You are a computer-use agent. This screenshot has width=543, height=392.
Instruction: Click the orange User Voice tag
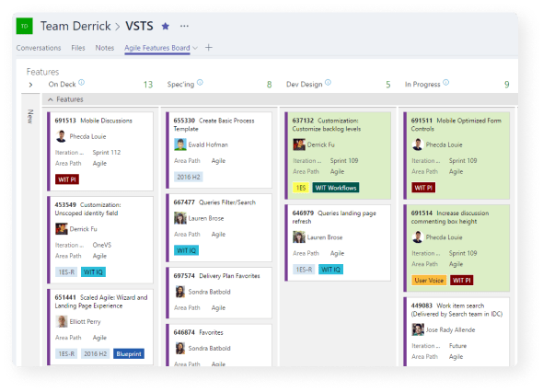click(x=429, y=280)
